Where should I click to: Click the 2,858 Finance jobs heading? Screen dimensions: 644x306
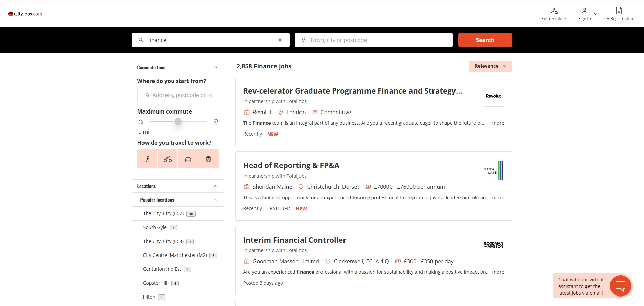coord(264,66)
